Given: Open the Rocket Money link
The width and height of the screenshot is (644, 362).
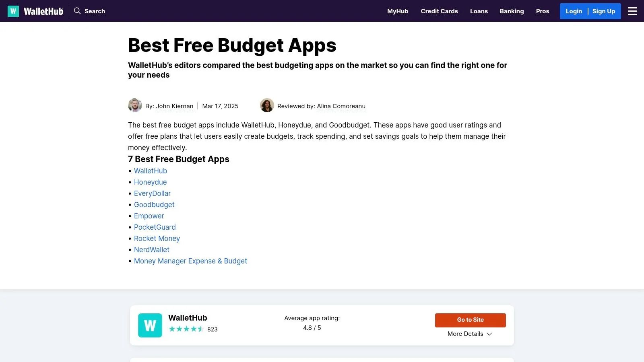Looking at the screenshot, I should (x=157, y=239).
